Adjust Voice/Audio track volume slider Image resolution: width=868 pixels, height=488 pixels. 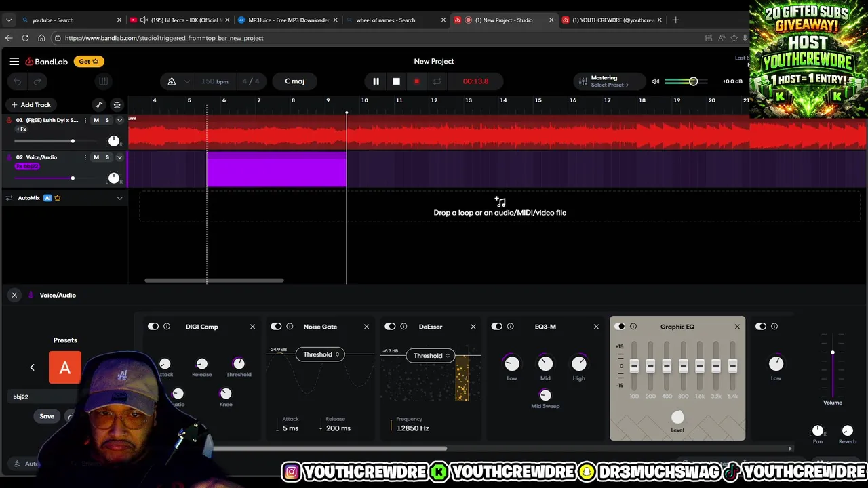[73, 178]
